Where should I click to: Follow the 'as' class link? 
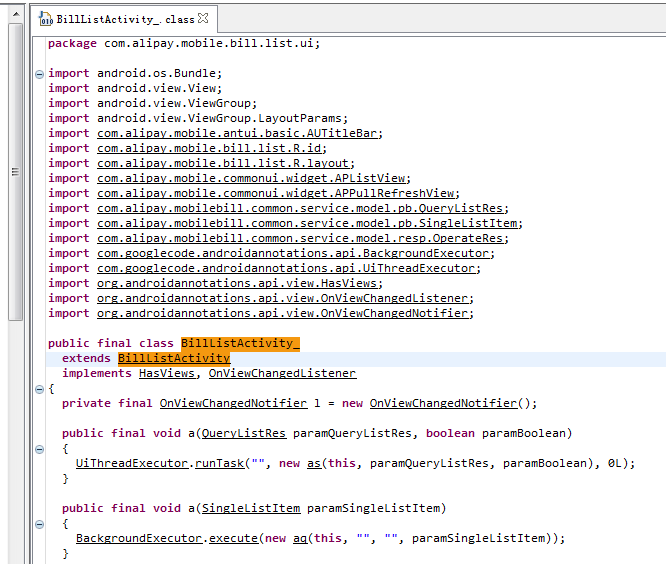314,463
